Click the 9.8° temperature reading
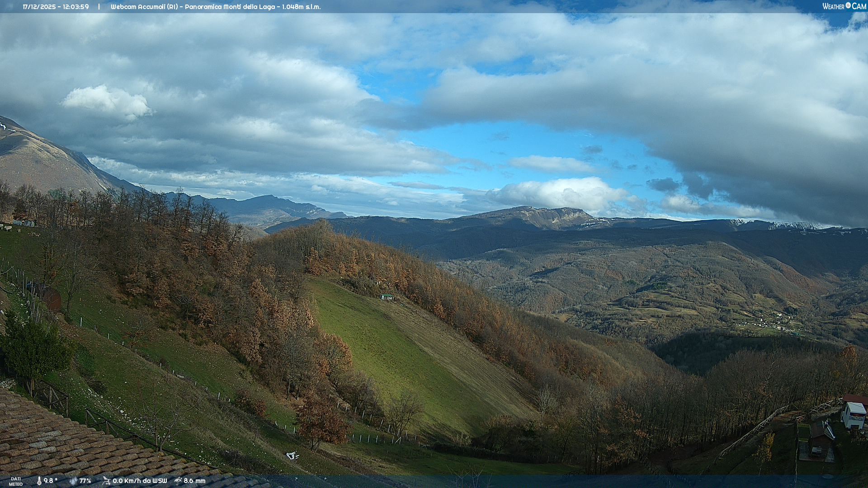The height and width of the screenshot is (488, 868). [x=51, y=481]
